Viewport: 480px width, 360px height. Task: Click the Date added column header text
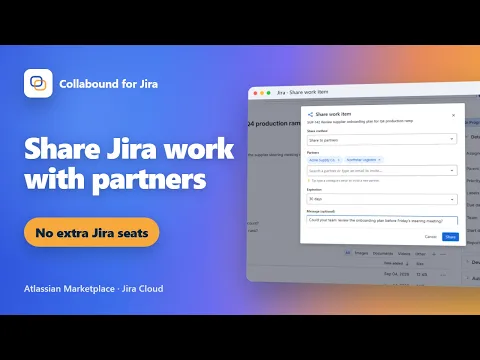point(393,263)
